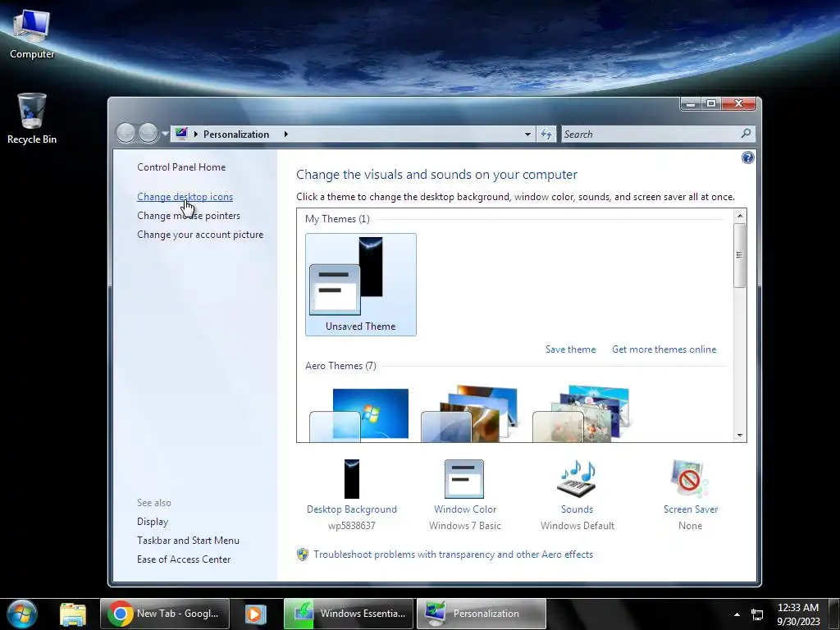Click 'My Themes (1)' group heading
Viewport: 840px width, 630px height.
pos(337,218)
